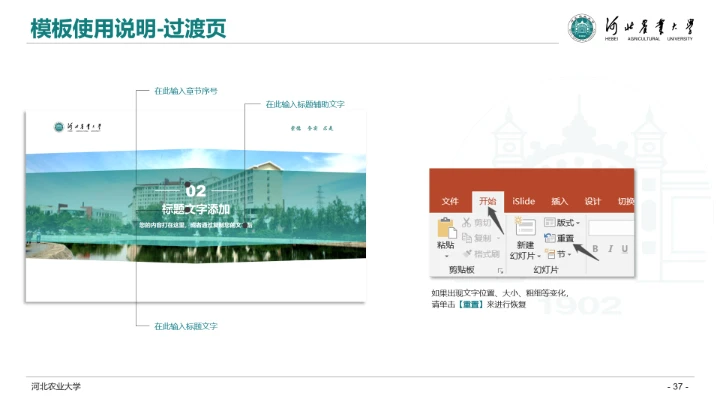
Task: Click the footer text 河北农业大学
Action: coord(56,387)
